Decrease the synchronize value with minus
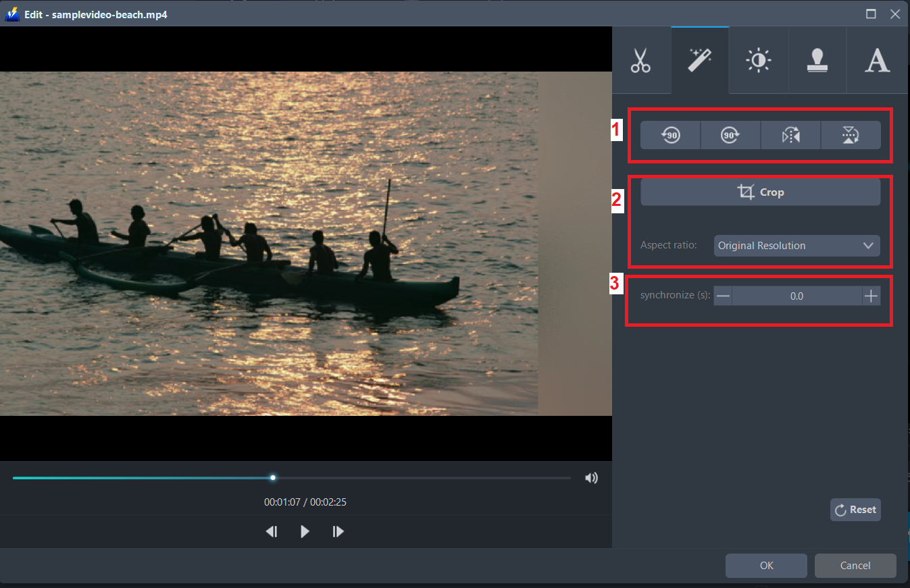Viewport: 910px width, 588px height. (x=723, y=295)
